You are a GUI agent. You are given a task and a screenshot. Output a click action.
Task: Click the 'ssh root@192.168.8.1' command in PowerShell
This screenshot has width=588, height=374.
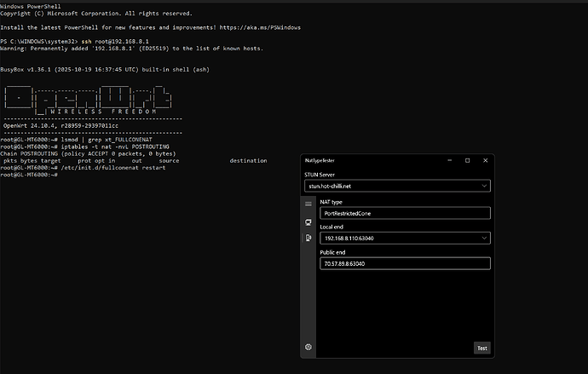click(115, 41)
